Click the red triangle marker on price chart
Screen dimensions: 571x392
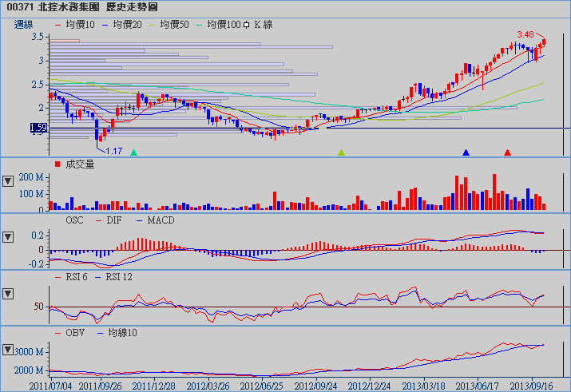(x=507, y=152)
